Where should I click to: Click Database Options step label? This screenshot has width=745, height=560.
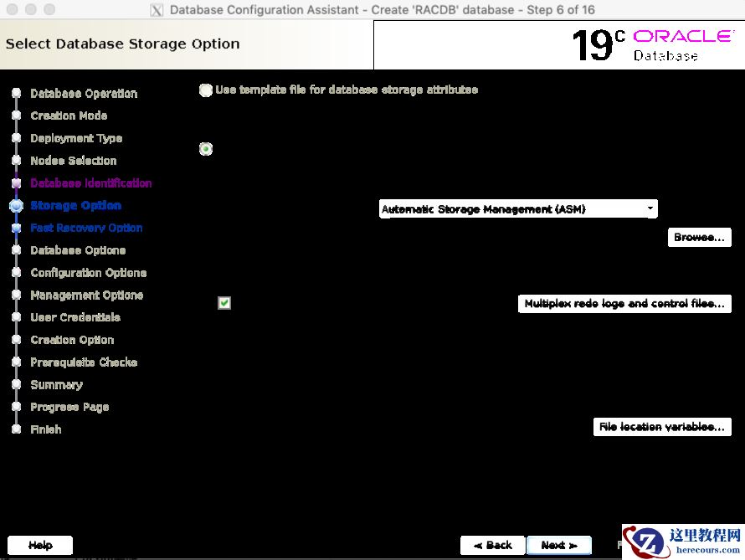pyautogui.click(x=79, y=250)
